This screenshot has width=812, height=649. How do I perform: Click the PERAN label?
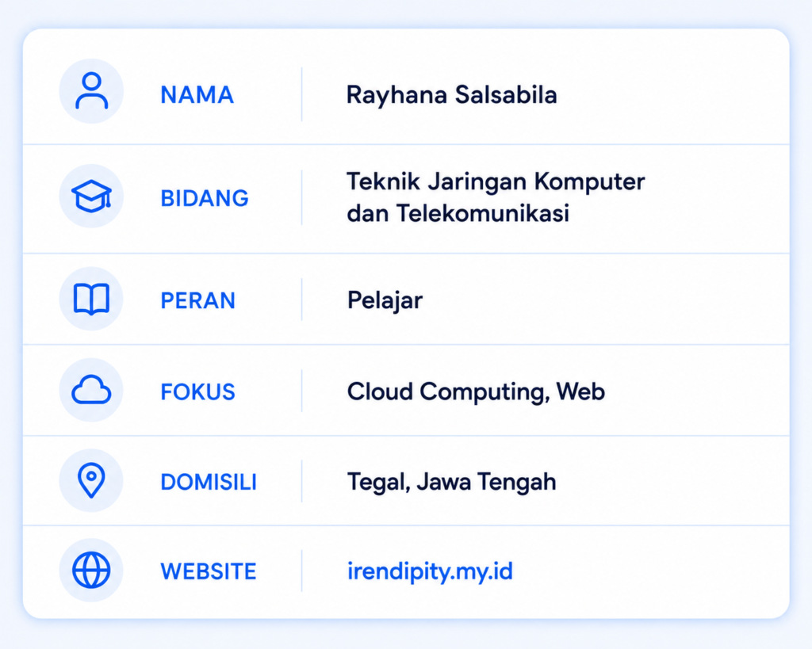pyautogui.click(x=197, y=300)
